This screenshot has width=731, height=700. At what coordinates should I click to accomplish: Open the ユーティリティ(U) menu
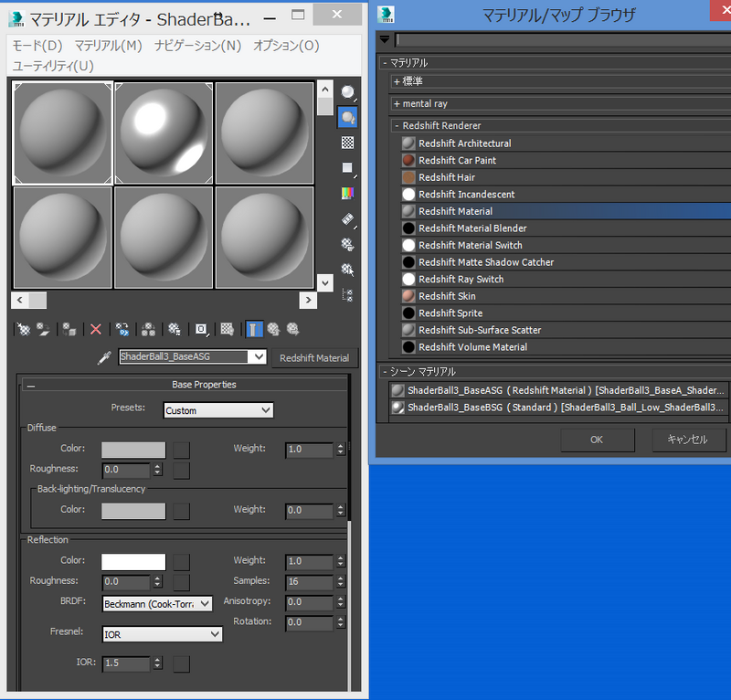click(53, 66)
